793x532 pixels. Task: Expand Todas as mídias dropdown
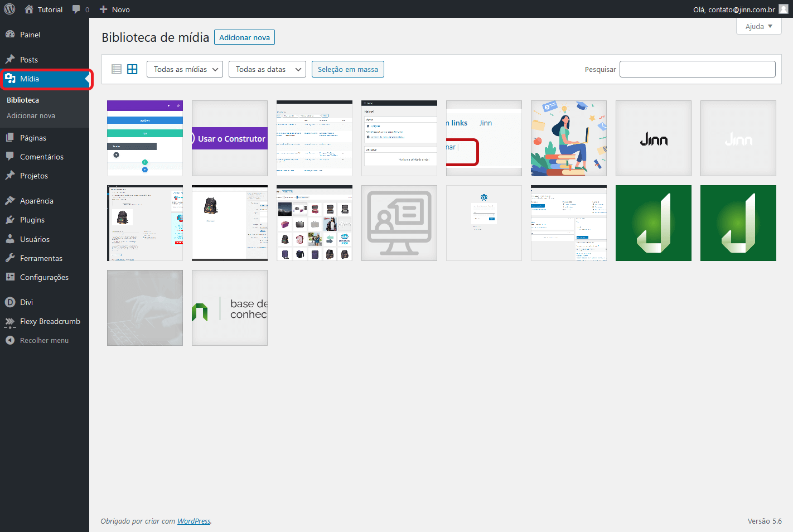coord(185,69)
